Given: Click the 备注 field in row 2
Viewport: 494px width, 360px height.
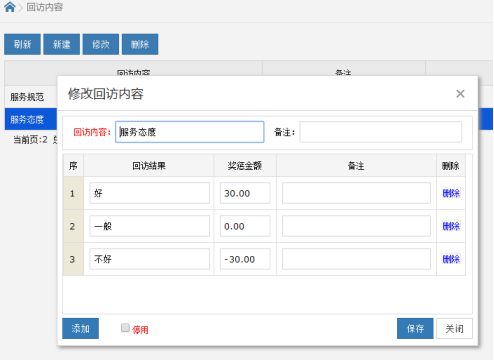Looking at the screenshot, I should [356, 226].
